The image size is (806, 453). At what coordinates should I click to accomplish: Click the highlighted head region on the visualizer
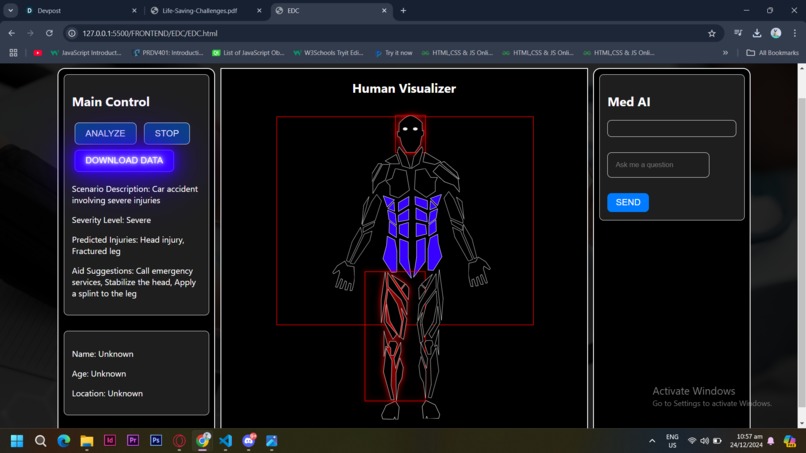[x=410, y=134]
